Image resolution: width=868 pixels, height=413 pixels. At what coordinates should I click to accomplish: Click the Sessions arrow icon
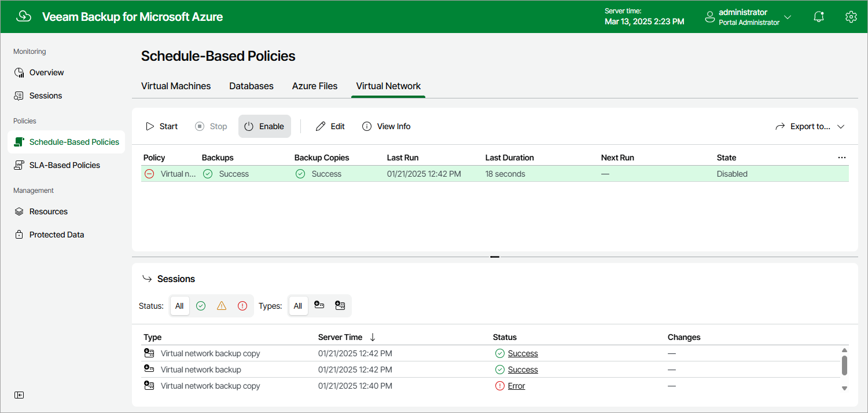(147, 279)
